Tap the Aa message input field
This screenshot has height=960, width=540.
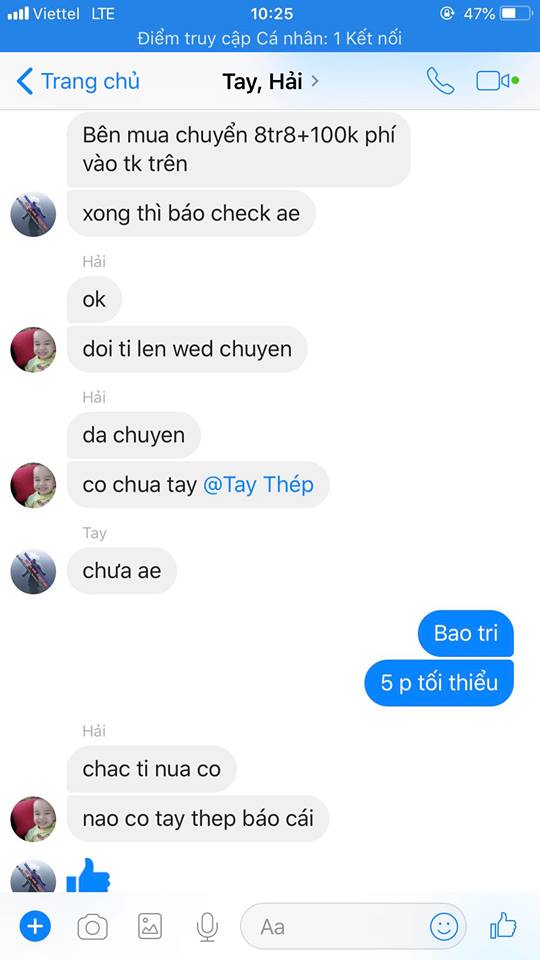pyautogui.click(x=353, y=926)
